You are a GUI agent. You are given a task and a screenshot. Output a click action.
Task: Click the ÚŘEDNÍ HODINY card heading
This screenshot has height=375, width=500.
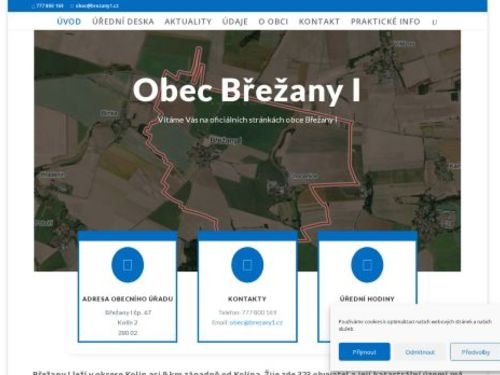[x=367, y=299]
